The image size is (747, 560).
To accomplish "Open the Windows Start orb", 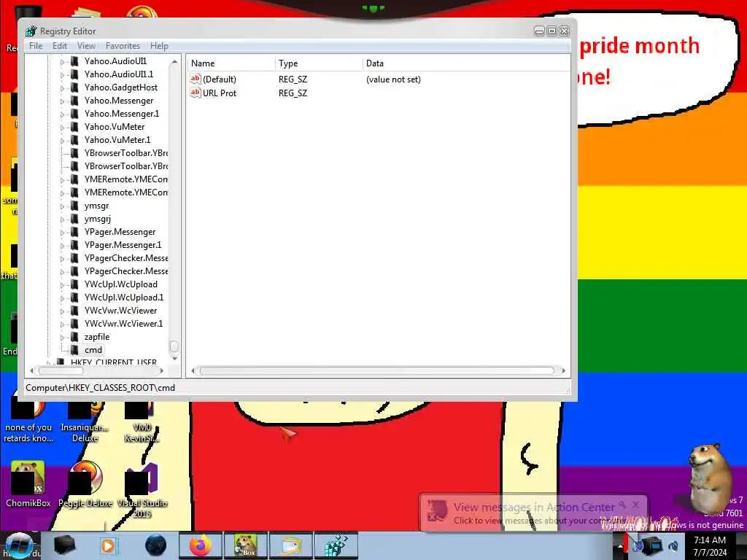I will pyautogui.click(x=19, y=545).
